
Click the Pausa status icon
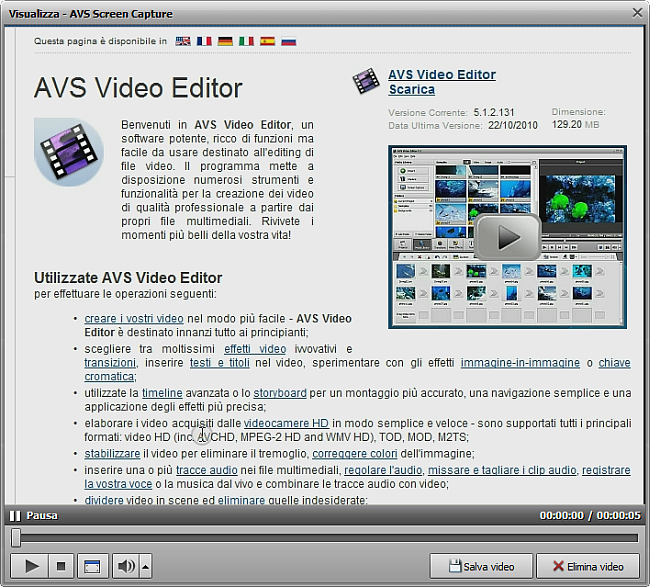15,516
